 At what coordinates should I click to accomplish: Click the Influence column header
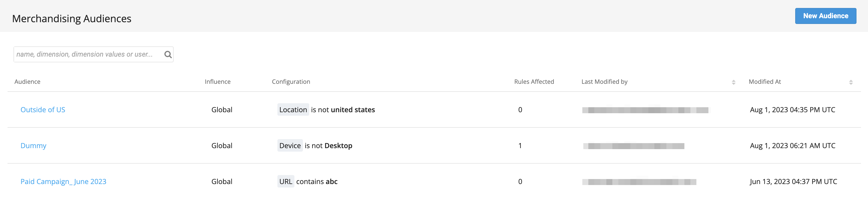[217, 82]
